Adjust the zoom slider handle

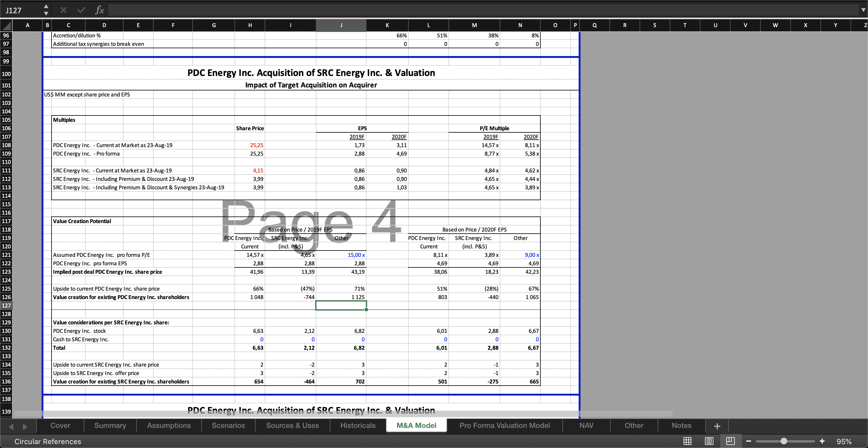pyautogui.click(x=784, y=441)
